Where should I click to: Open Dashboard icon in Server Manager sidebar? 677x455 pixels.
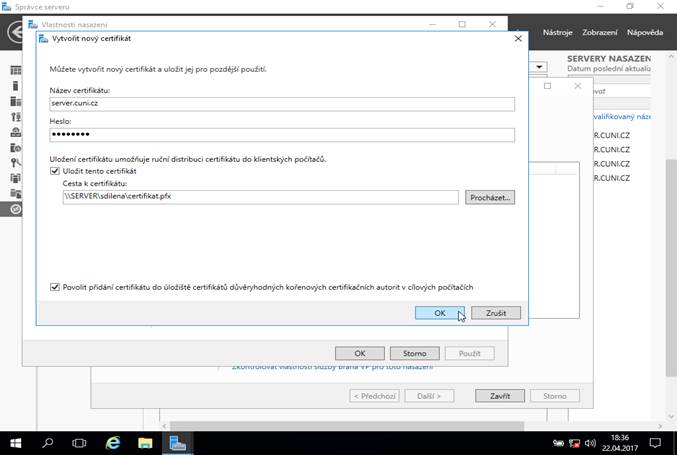tap(16, 70)
